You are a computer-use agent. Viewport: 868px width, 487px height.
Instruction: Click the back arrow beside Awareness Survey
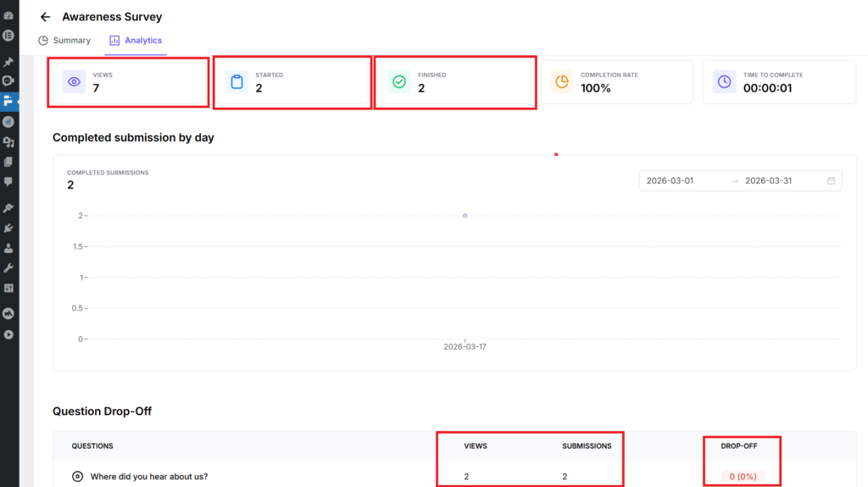click(45, 17)
